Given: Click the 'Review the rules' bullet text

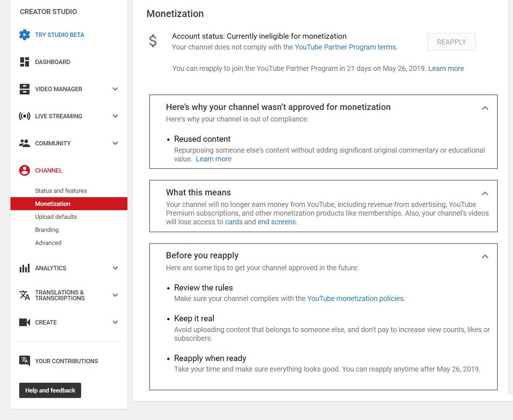Looking at the screenshot, I should (203, 288).
